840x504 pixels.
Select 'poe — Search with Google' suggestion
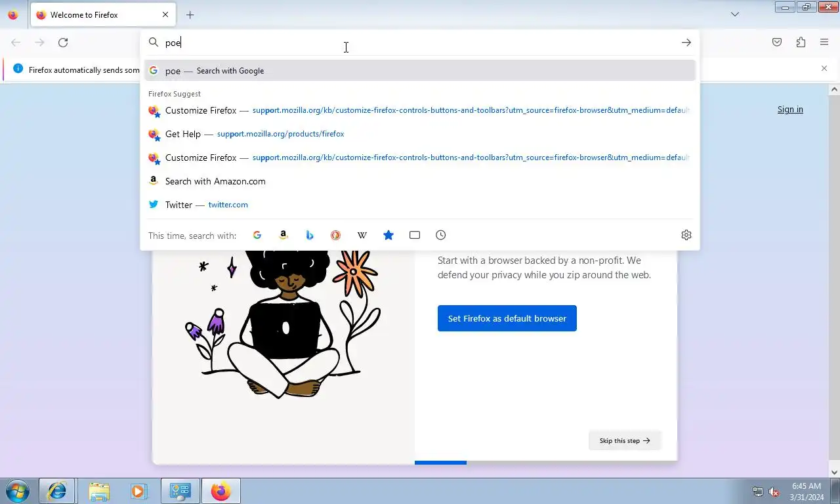[420, 71]
